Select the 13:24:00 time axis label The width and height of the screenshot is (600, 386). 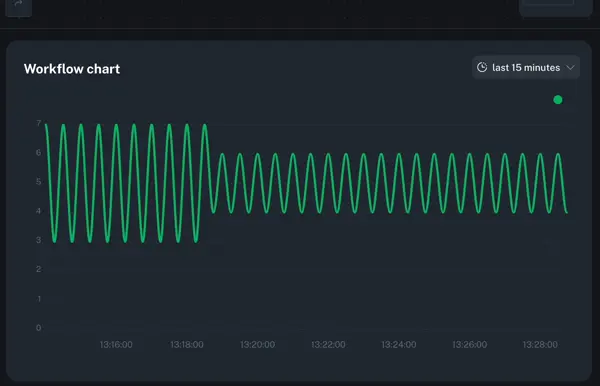tap(399, 345)
